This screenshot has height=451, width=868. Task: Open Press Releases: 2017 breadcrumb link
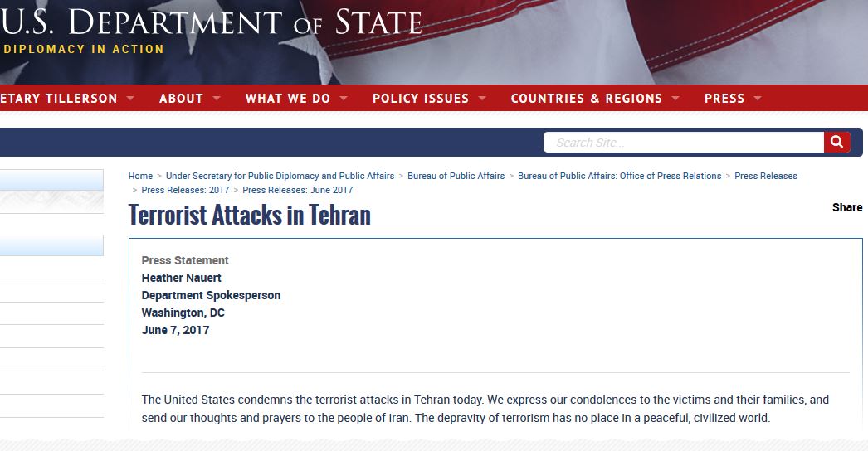pos(185,190)
